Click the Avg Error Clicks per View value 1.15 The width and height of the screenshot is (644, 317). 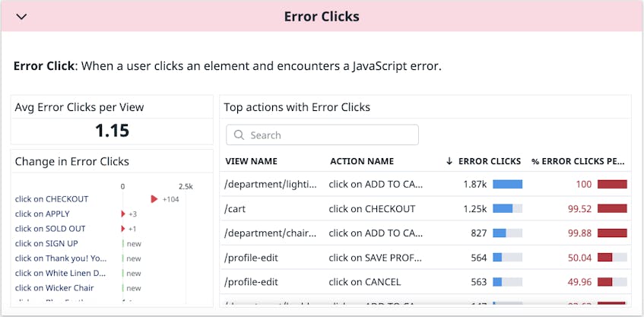pyautogui.click(x=112, y=131)
